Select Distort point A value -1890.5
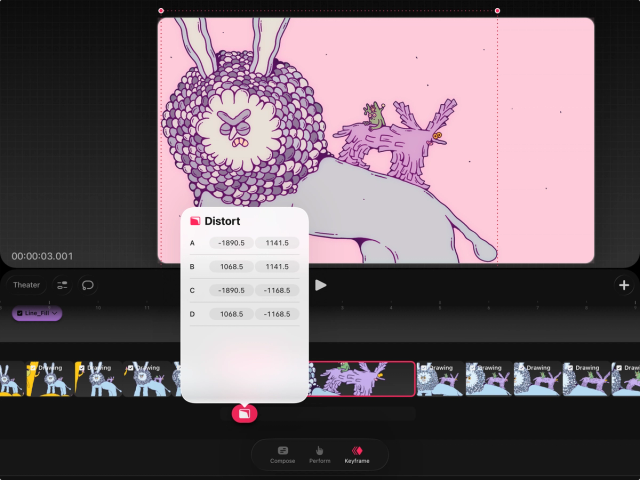 [x=230, y=243]
